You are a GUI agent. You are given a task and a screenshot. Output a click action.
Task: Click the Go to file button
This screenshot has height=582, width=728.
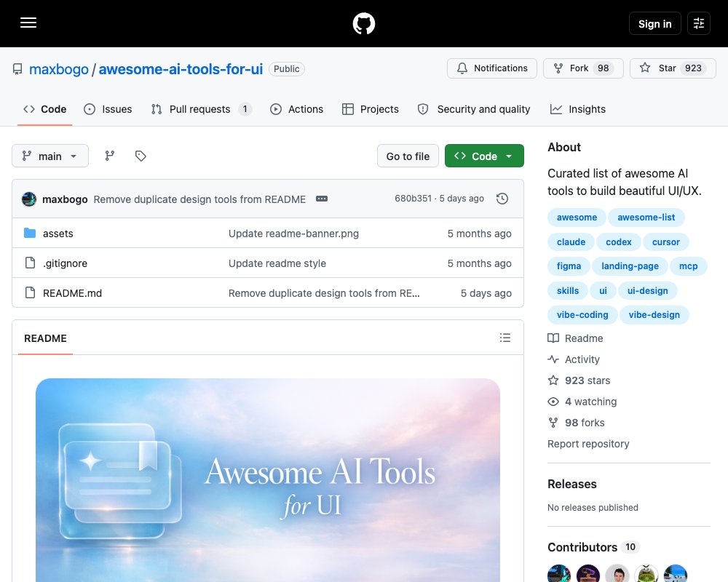click(x=408, y=156)
